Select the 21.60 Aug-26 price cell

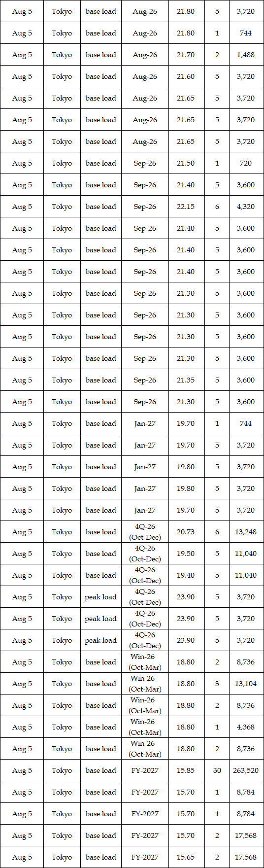point(186,76)
